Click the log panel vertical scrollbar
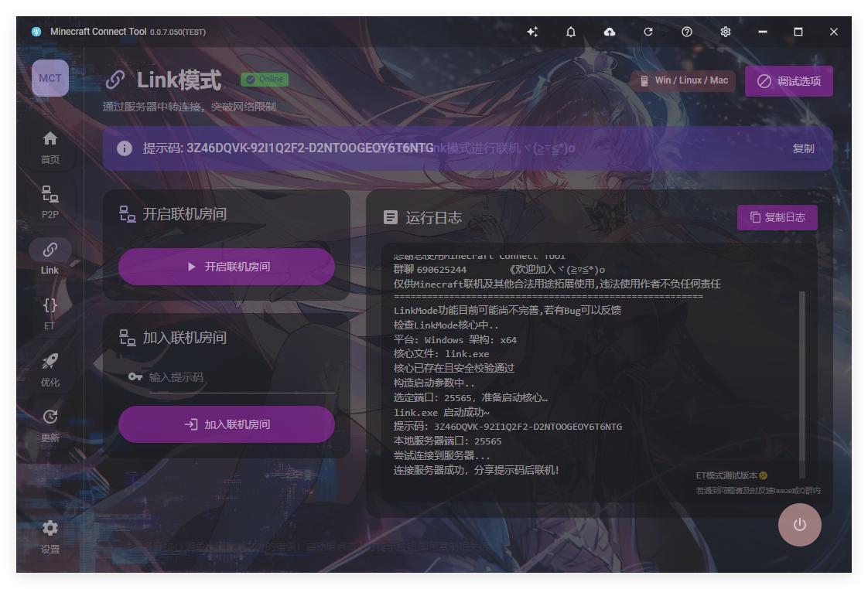Image resolution: width=868 pixels, height=589 pixels. [802, 384]
